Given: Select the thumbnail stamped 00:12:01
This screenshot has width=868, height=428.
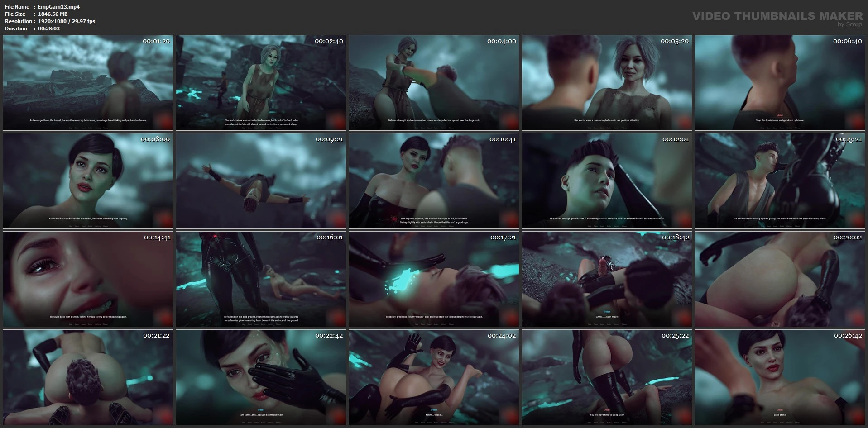Looking at the screenshot, I should (x=607, y=181).
